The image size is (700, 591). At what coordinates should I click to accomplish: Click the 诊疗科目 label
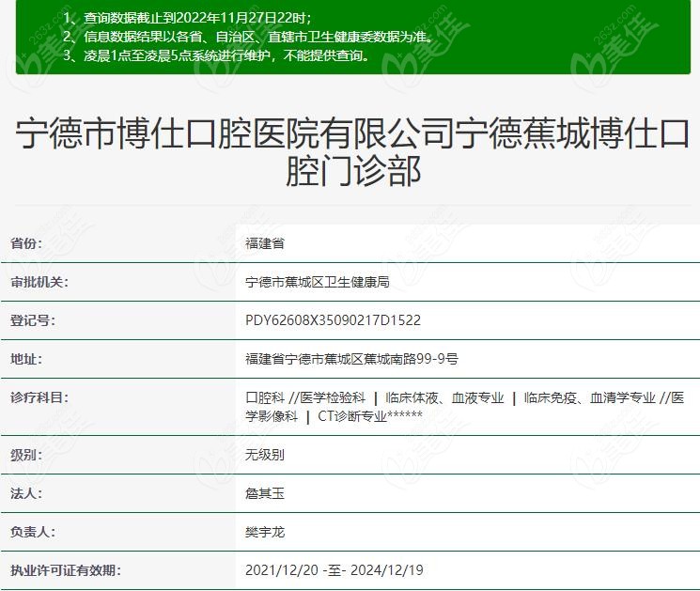[39, 397]
